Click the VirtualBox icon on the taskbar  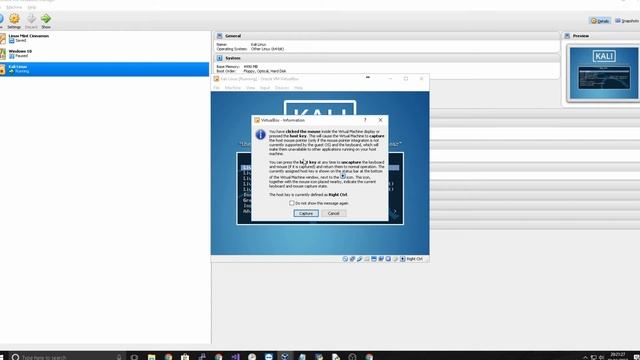(x=285, y=356)
